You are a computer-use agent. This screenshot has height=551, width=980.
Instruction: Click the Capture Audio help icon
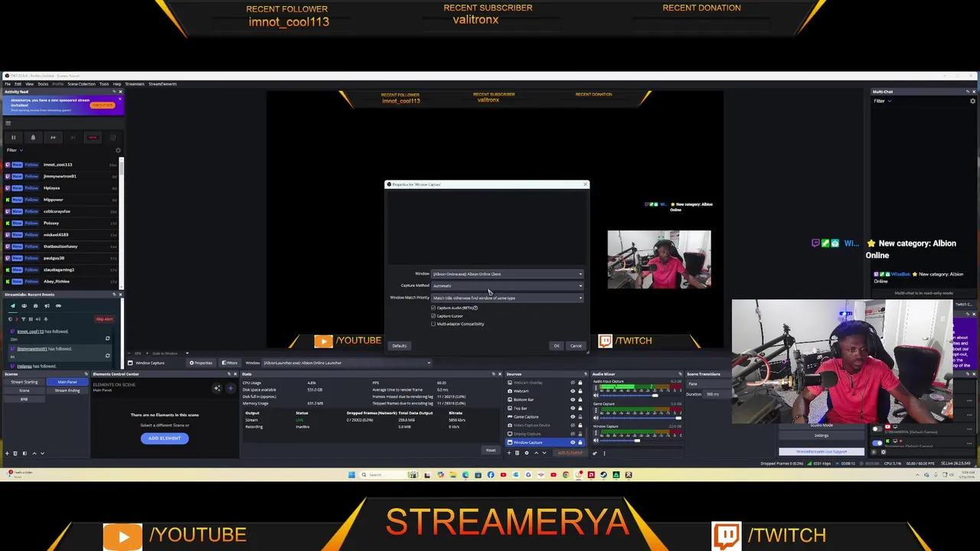click(475, 308)
